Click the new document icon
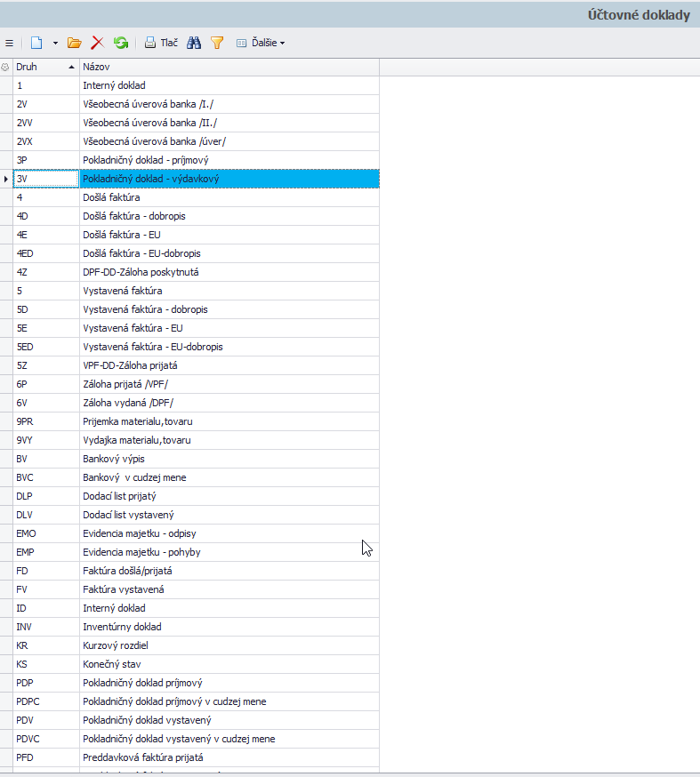 coord(36,43)
